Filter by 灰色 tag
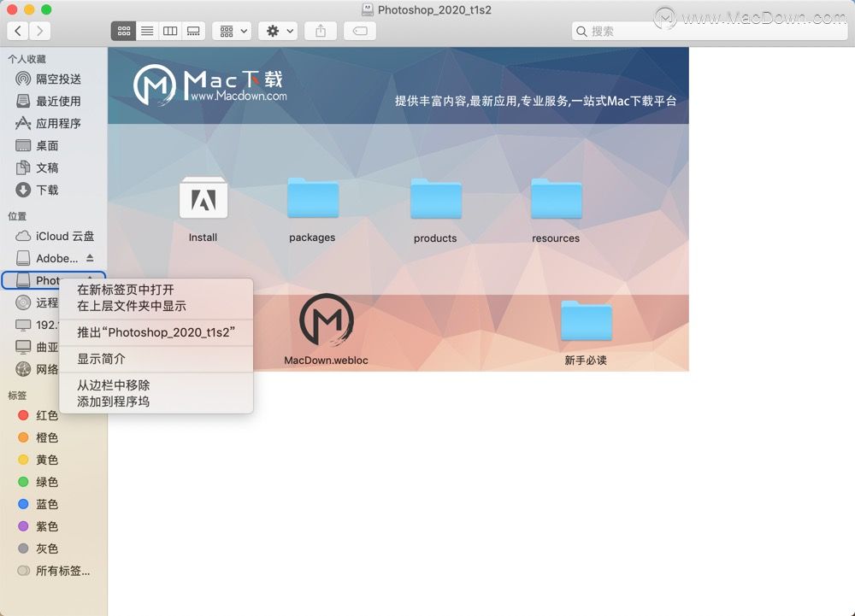The width and height of the screenshot is (855, 616). pyautogui.click(x=53, y=549)
